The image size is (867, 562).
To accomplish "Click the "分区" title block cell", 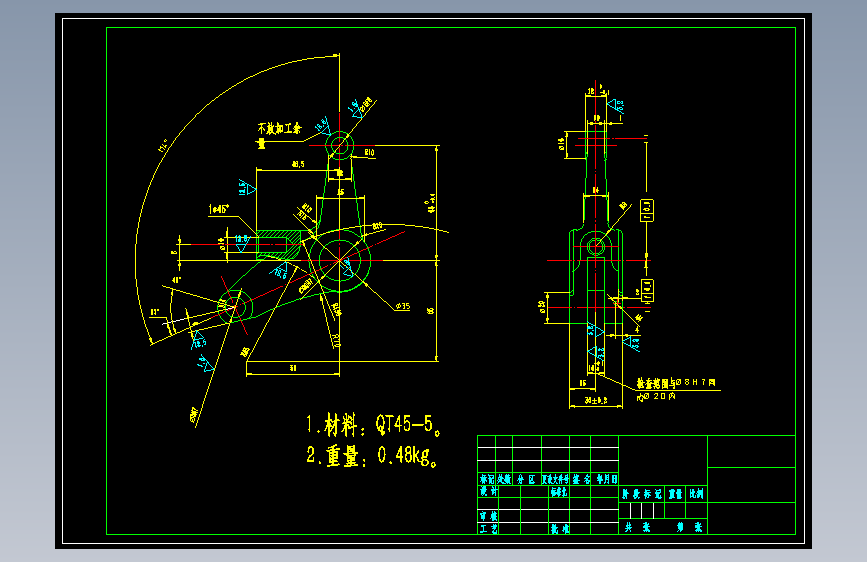I will 526,480.
